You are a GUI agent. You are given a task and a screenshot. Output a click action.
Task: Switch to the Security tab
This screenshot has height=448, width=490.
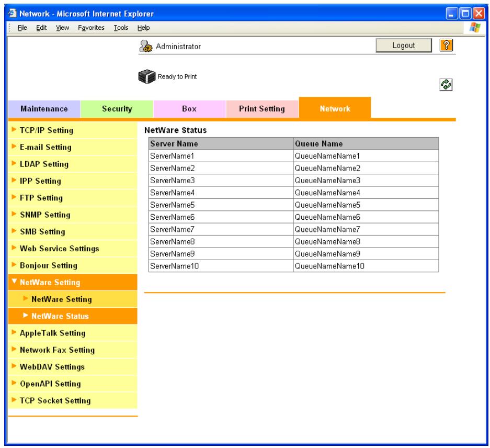click(117, 109)
